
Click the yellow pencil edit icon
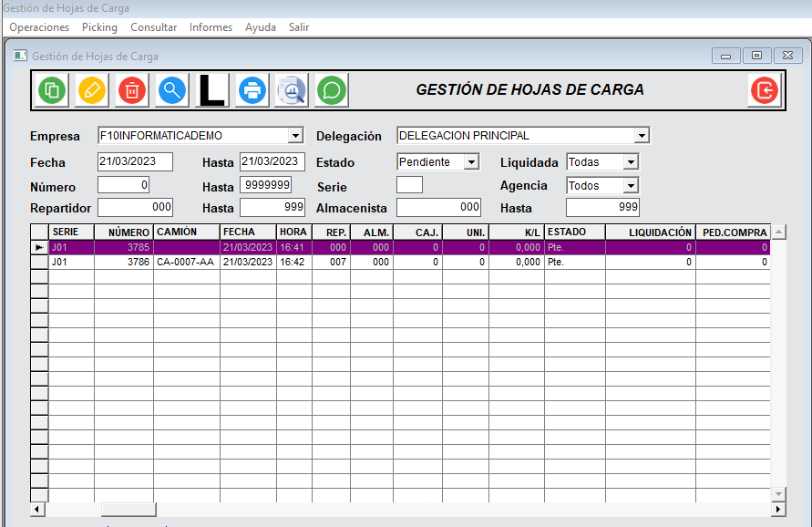coord(92,90)
